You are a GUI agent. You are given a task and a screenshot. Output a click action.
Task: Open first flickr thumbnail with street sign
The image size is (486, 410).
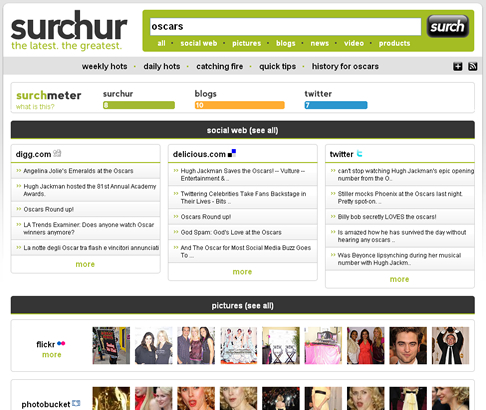[x=111, y=345]
